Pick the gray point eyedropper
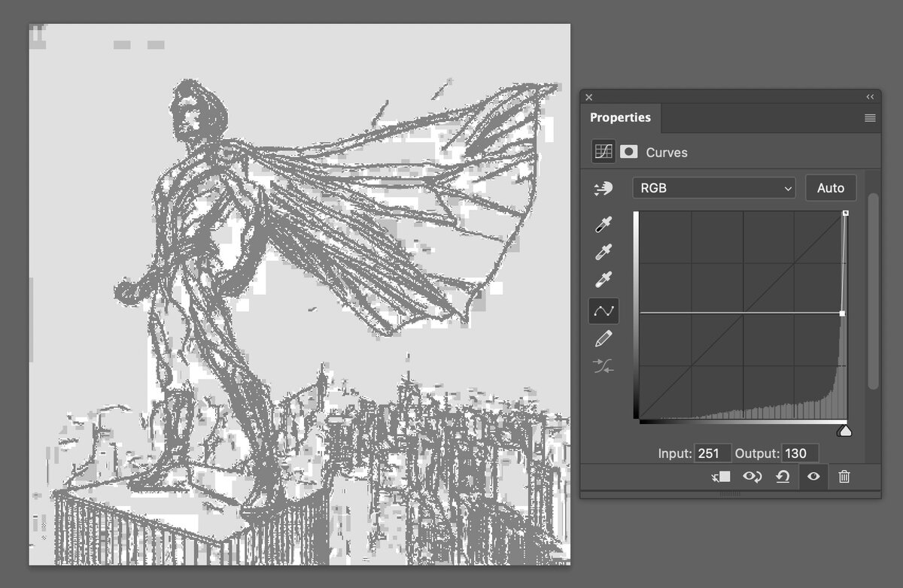 [604, 252]
